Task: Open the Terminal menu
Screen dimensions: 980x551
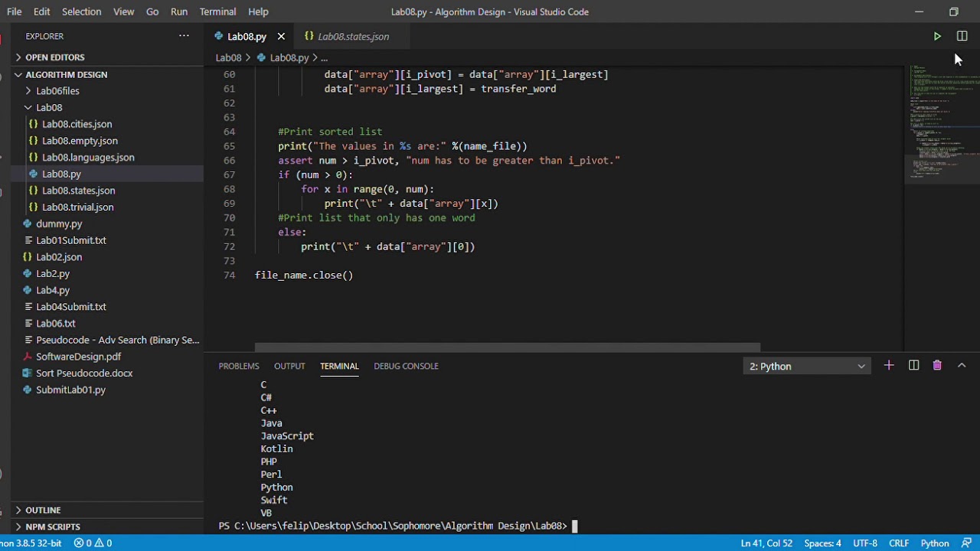Action: coord(217,11)
